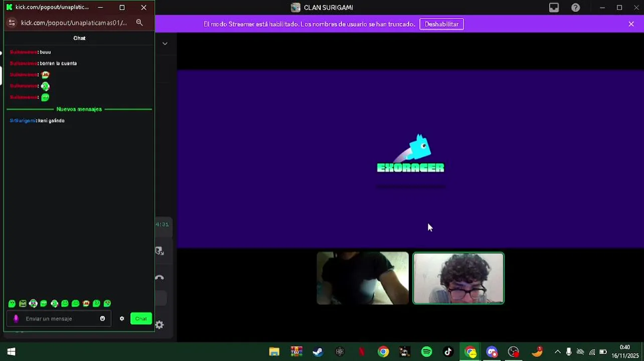This screenshot has width=644, height=361.
Task: Open OBS Studio from the taskbar
Action: pos(514,351)
